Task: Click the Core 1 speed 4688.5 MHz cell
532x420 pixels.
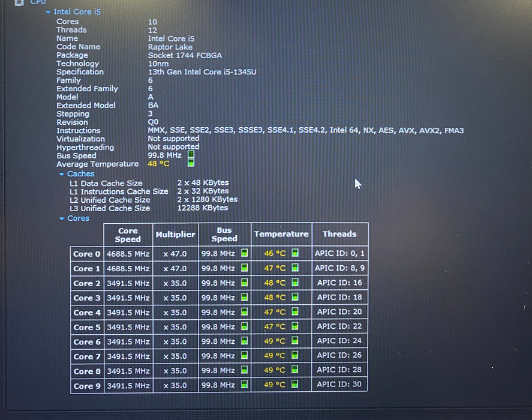Action: tap(128, 269)
